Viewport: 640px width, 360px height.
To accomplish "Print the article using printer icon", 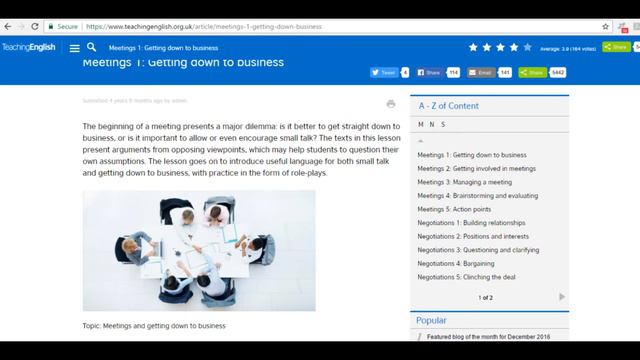I will tap(391, 104).
